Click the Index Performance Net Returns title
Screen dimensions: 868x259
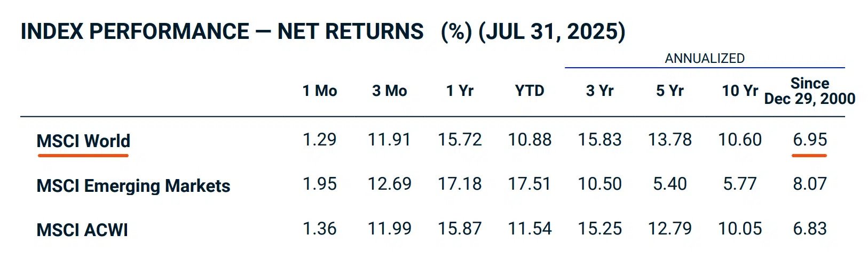[322, 32]
